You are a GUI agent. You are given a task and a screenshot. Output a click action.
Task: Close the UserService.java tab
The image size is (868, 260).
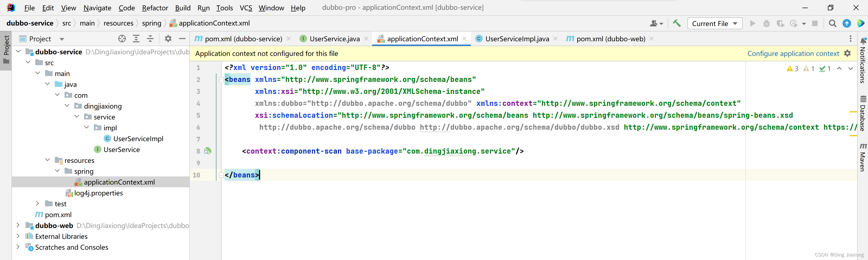pos(366,39)
